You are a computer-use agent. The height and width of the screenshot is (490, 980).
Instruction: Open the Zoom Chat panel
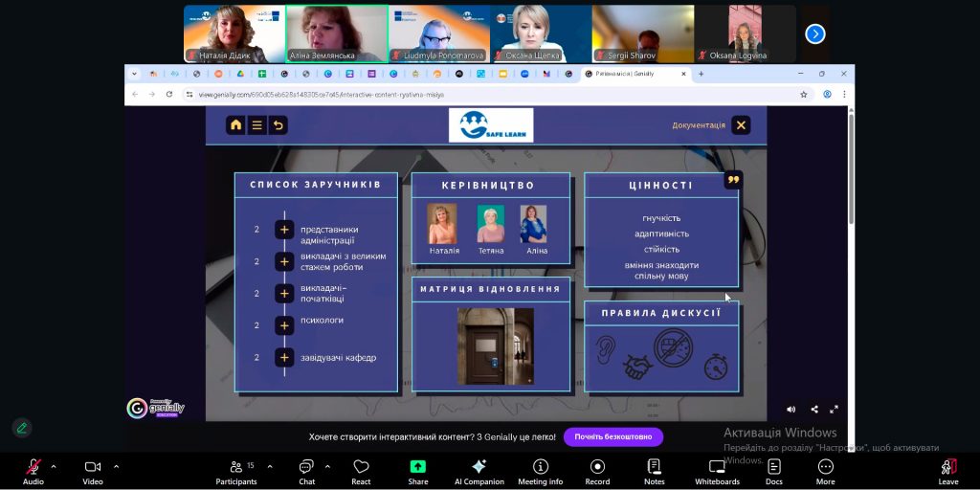(306, 470)
